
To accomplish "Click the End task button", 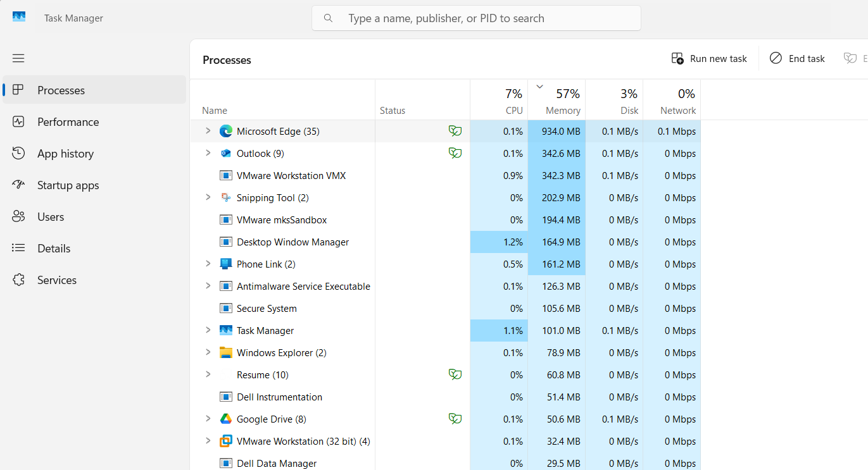I will [x=797, y=58].
